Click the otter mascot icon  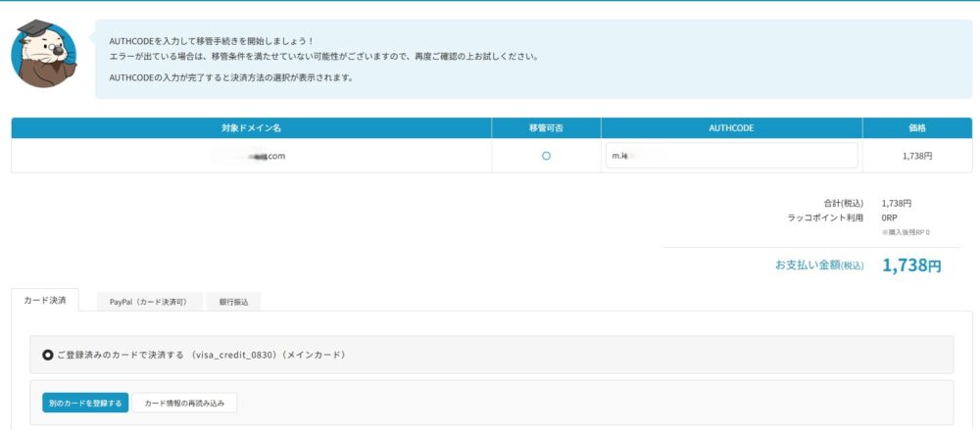(43, 54)
